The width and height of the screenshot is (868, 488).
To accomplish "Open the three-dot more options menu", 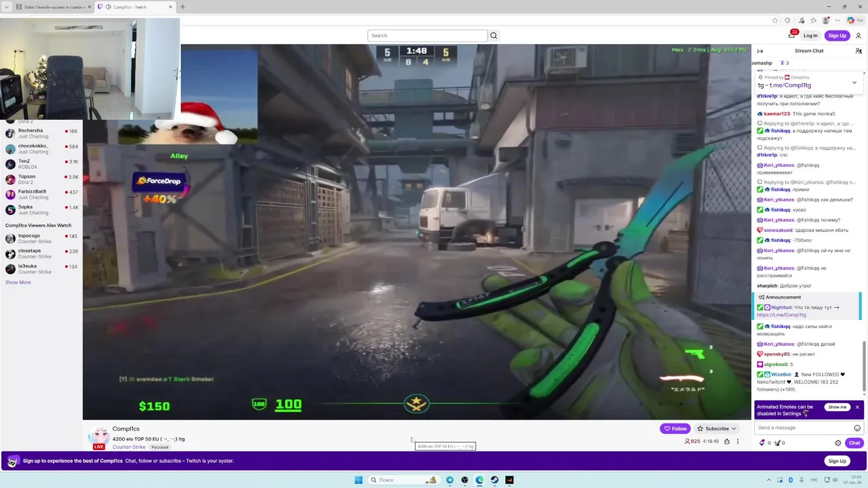I will point(738,441).
